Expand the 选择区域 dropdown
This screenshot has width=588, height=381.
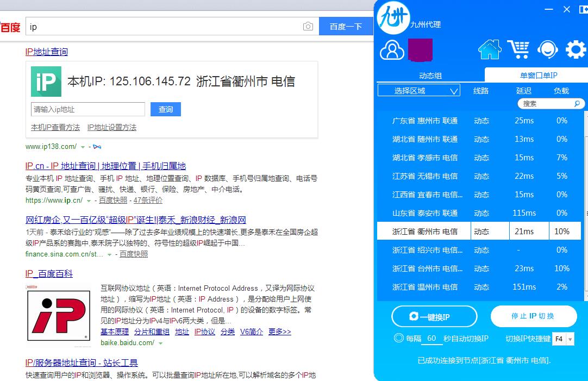point(419,90)
